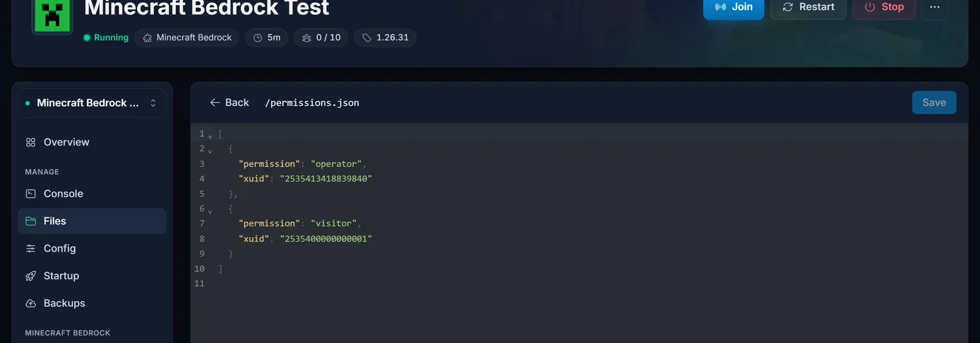Open the Overview page
The width and height of the screenshot is (980, 343).
[92, 142]
